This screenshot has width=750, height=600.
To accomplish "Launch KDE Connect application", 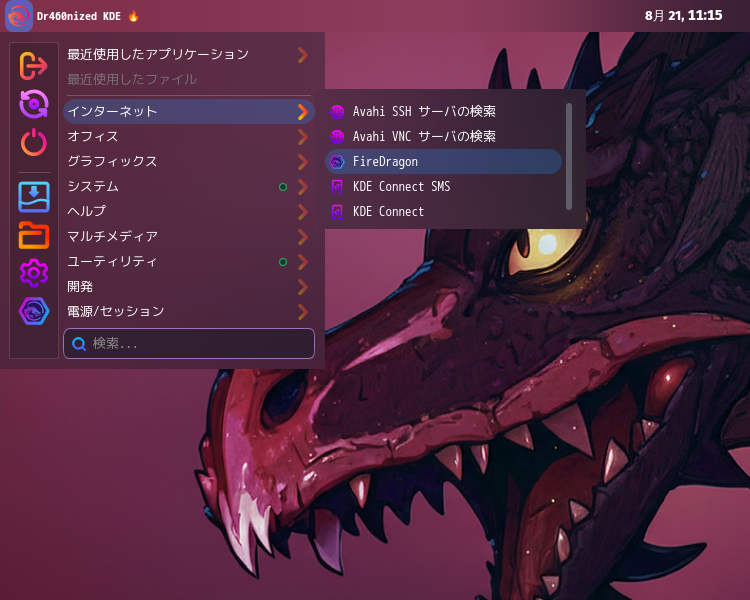I will pyautogui.click(x=443, y=211).
